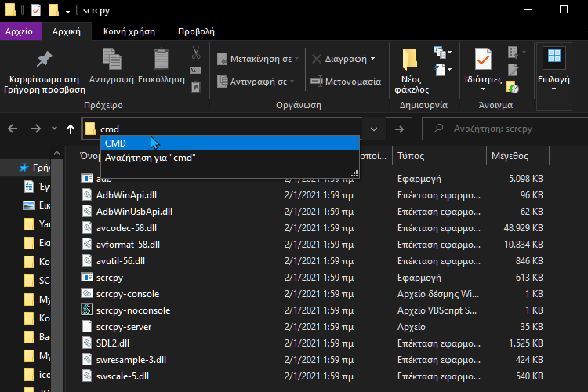Click the scissors Cut icon
The height and width of the screenshot is (392, 588).
[x=196, y=53]
